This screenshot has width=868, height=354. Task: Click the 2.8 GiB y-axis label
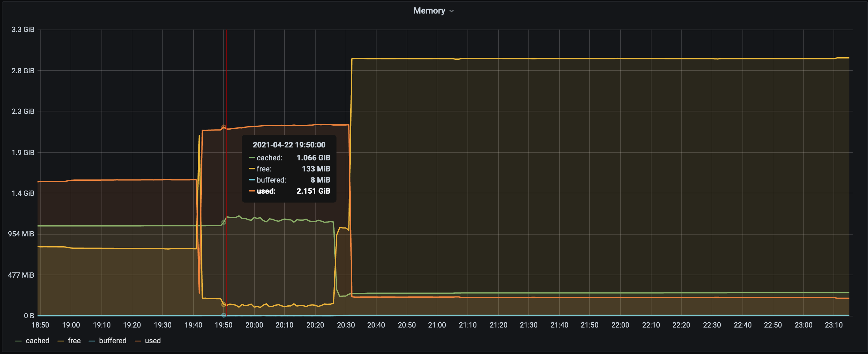23,70
